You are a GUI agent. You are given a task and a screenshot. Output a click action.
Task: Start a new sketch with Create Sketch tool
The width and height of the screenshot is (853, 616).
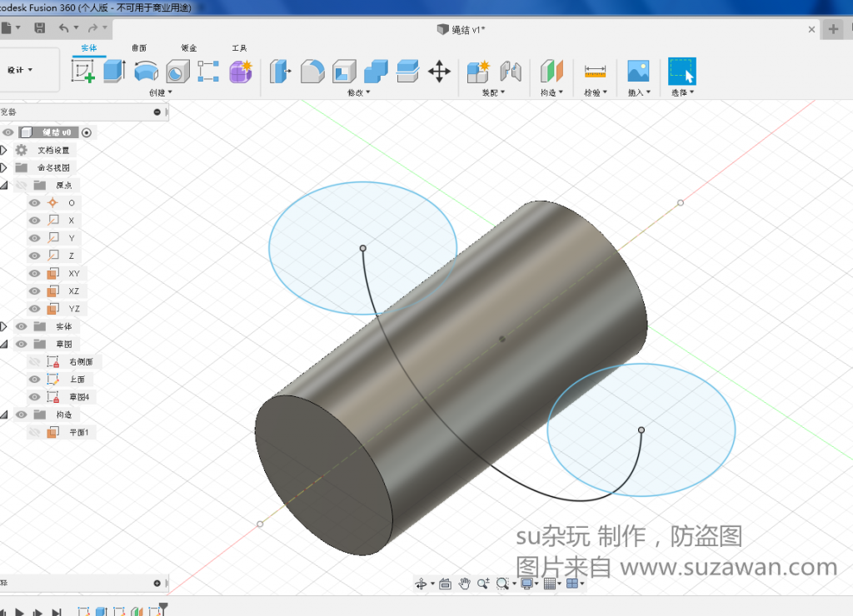click(x=83, y=72)
